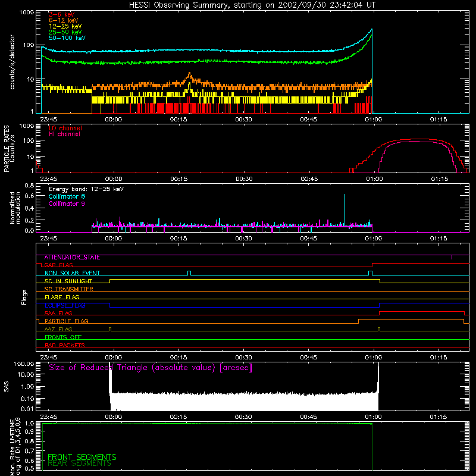This screenshot has height=476, width=476.
Task: Click the LO channel legend label
Action: click(x=65, y=128)
